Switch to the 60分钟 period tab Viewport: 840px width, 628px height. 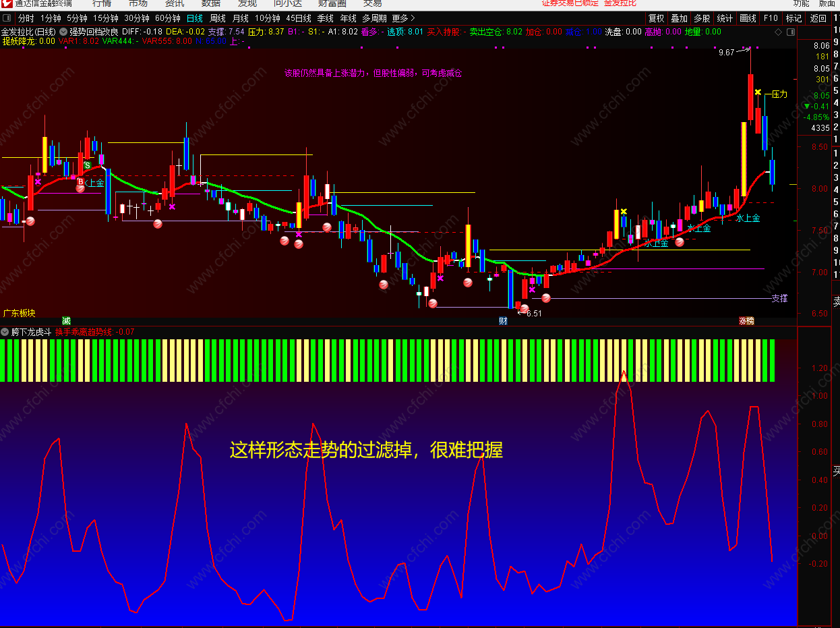[168, 18]
